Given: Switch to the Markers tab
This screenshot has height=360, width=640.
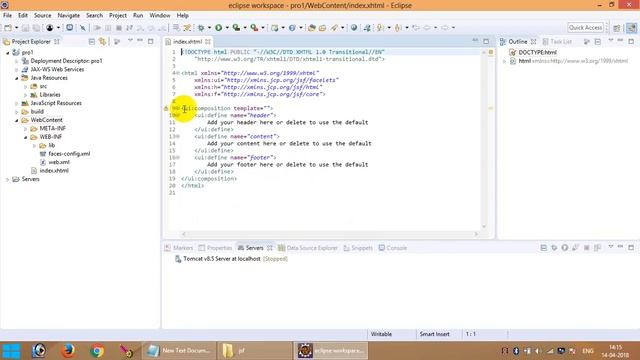Looking at the screenshot, I should point(179,248).
